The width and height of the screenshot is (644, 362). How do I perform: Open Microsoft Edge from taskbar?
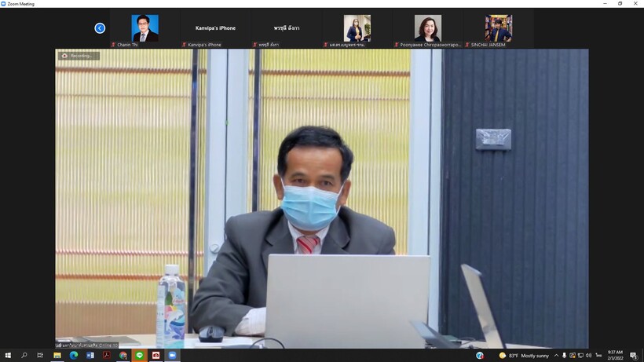(x=74, y=356)
